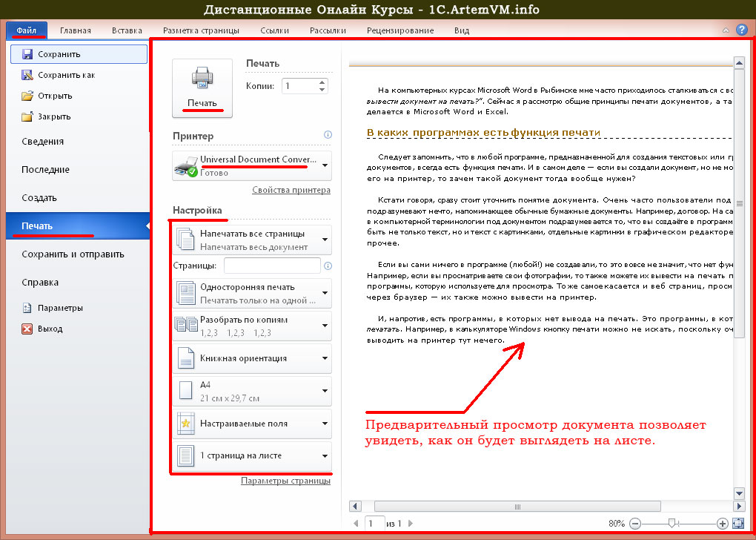This screenshot has height=540, width=756.
Task: Select Печать in the File menu
Action: (x=78, y=225)
